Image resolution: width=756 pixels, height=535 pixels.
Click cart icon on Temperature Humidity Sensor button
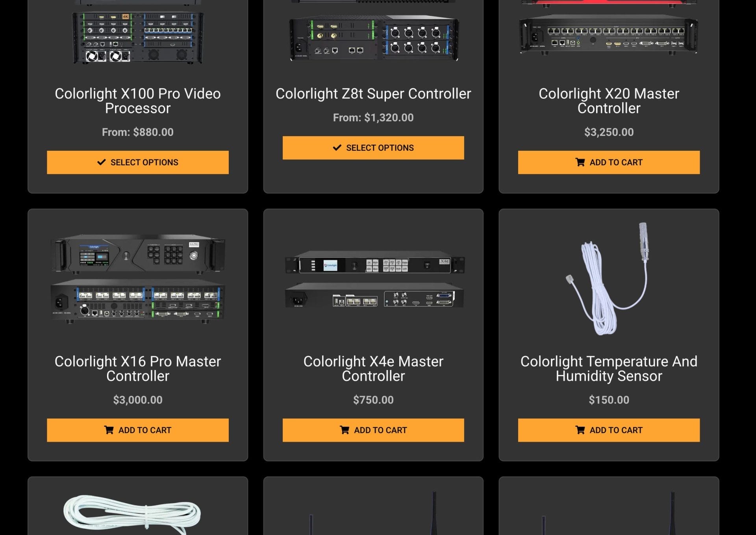tap(580, 430)
